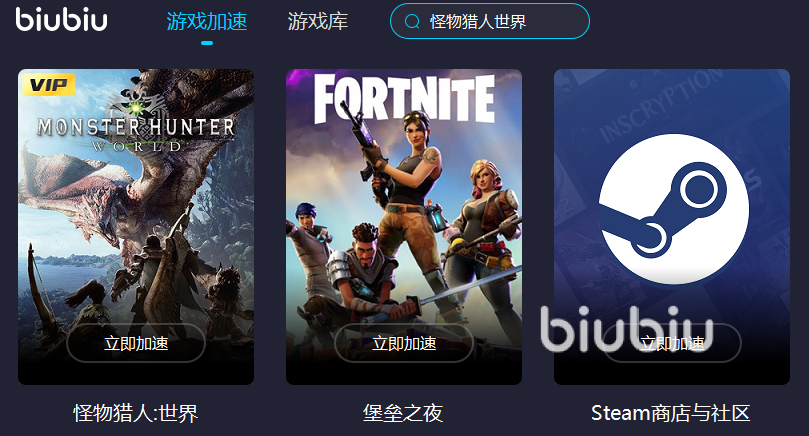Click the FORTNITE title logo on the cover
This screenshot has width=809, height=436.
point(404,99)
